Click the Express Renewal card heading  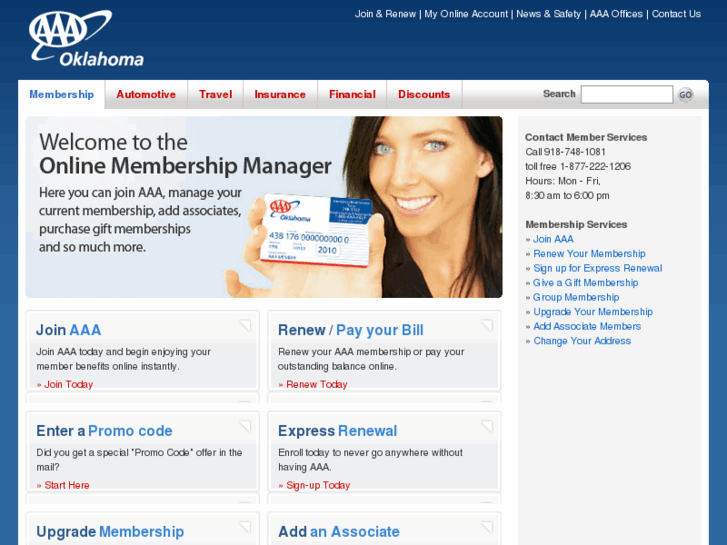(x=338, y=431)
